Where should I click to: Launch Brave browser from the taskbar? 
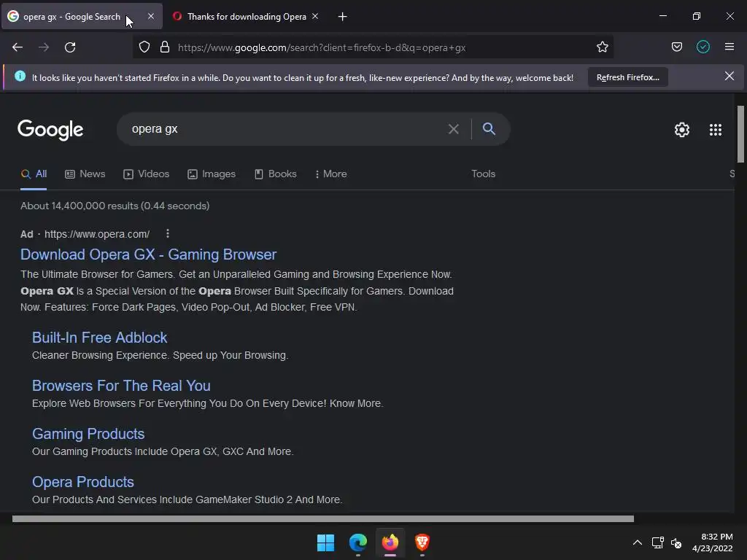click(422, 542)
